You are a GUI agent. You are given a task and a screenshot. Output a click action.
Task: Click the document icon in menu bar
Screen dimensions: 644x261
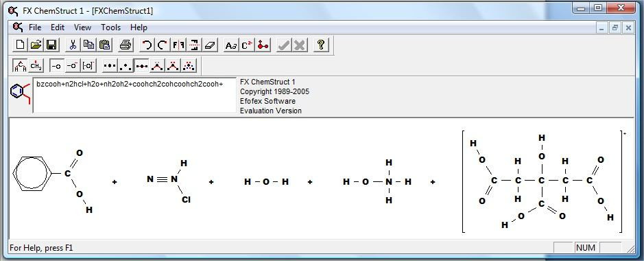tap(17, 27)
